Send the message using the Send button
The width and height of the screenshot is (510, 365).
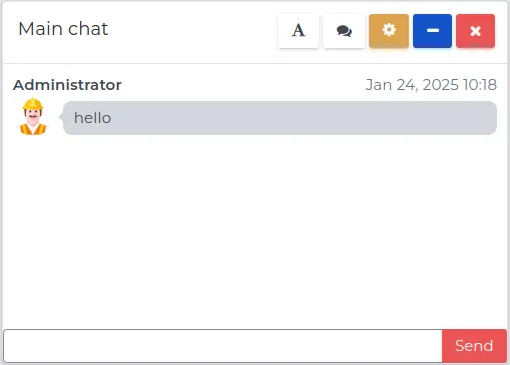coord(474,346)
